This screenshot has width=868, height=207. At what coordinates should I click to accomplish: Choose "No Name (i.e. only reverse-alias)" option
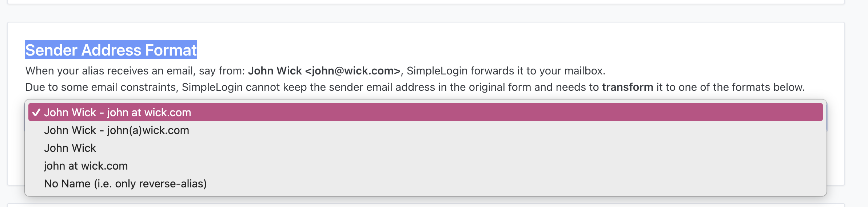pos(125,183)
